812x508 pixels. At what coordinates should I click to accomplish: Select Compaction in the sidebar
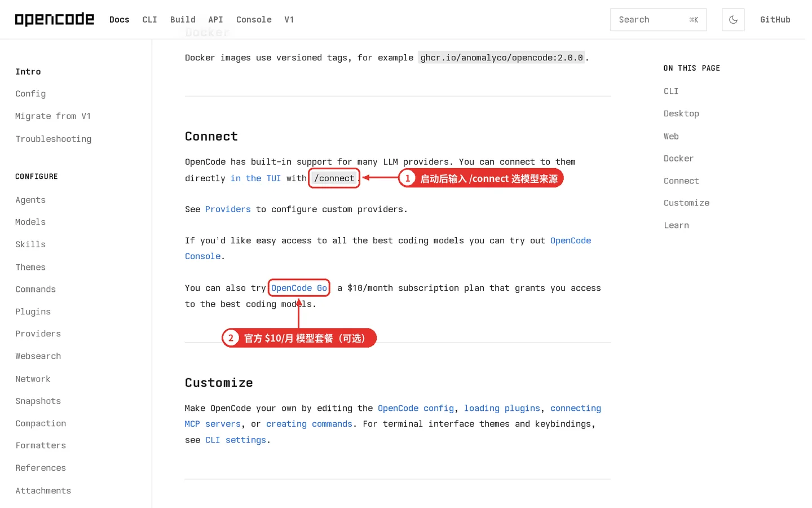tap(41, 423)
